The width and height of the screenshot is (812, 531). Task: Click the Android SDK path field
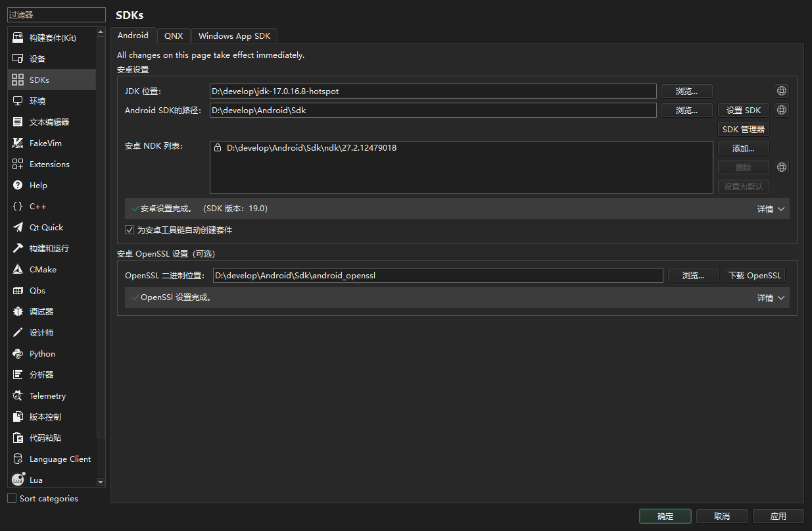pyautogui.click(x=433, y=110)
